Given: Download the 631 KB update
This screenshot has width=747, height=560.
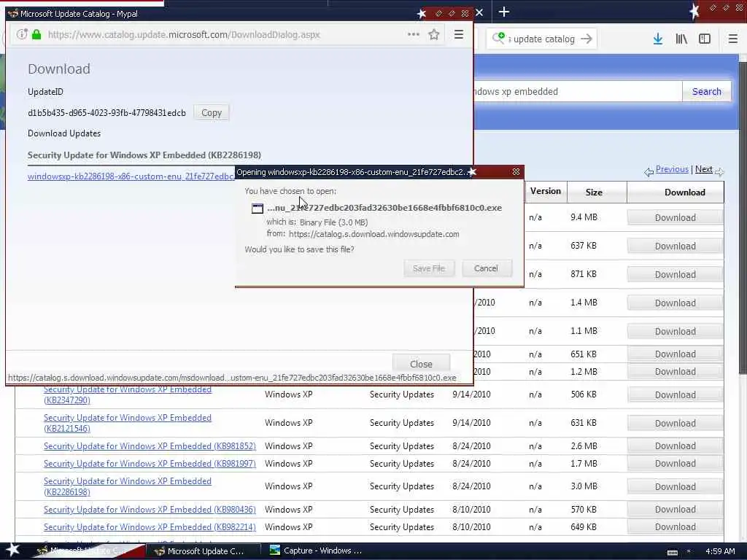Looking at the screenshot, I should click(675, 424).
